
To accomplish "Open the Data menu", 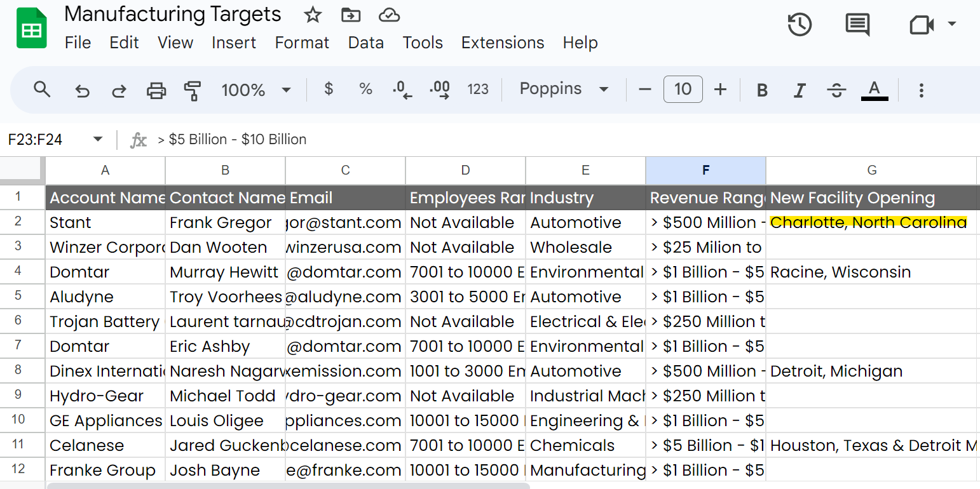I will 366,43.
